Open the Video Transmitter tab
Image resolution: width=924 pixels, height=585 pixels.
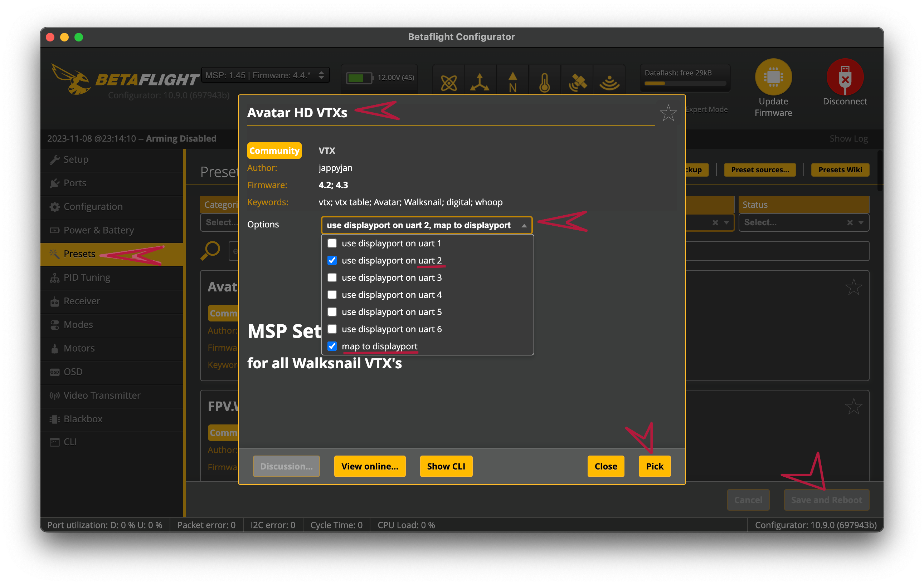pyautogui.click(x=112, y=395)
